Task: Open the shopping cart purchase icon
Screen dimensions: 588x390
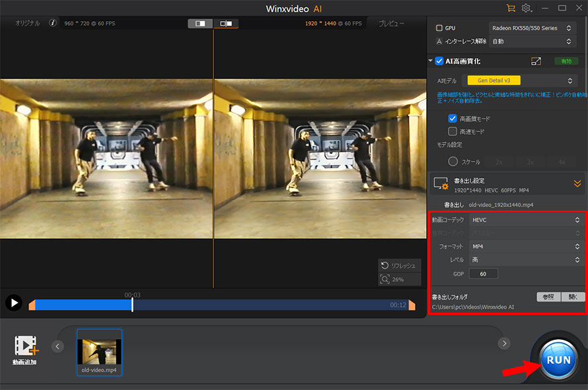Action: point(510,8)
